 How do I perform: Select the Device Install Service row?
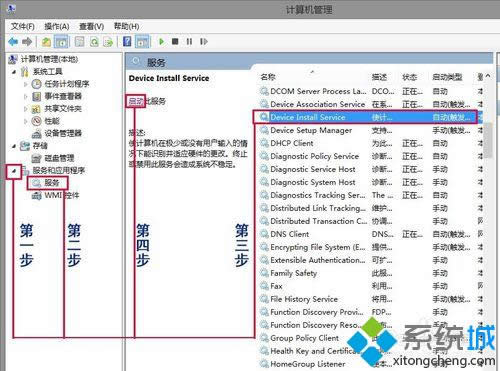click(365, 117)
